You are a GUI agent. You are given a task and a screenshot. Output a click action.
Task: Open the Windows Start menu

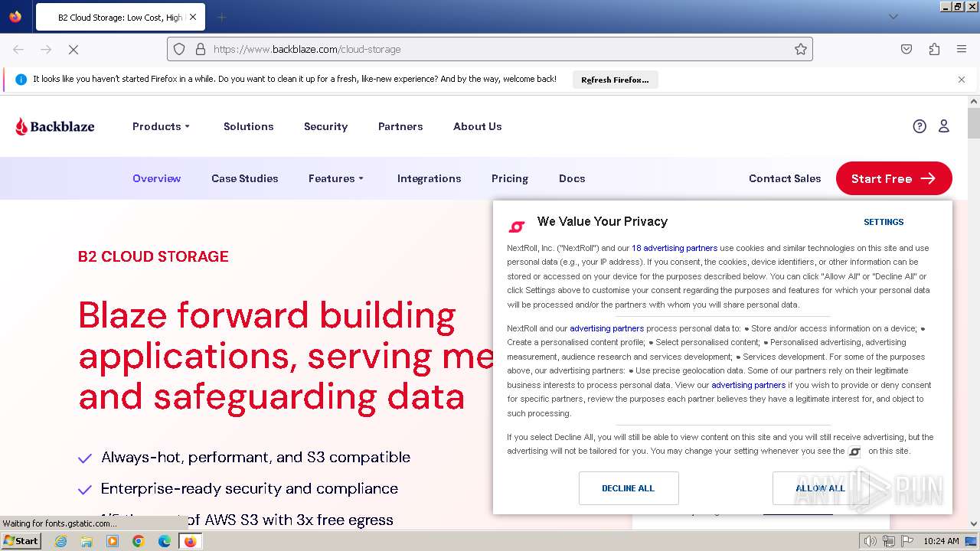tap(21, 541)
